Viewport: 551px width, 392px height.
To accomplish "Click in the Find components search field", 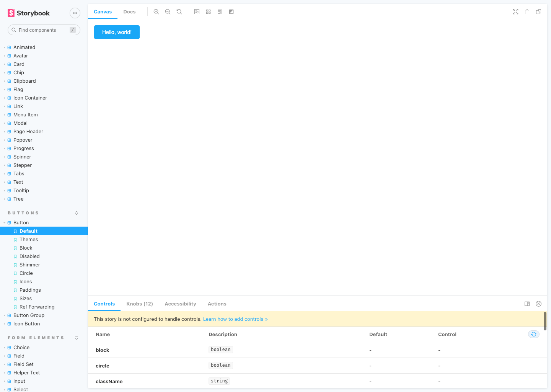I will click(44, 29).
